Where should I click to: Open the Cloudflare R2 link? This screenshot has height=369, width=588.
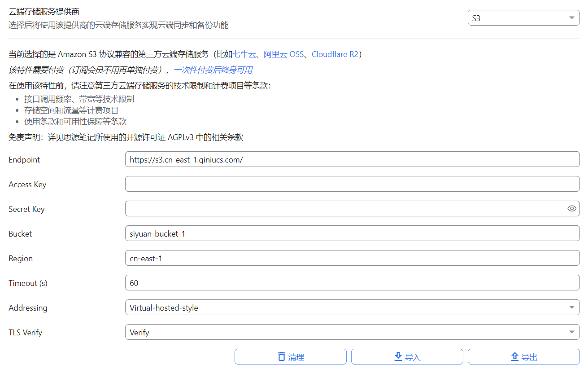(x=335, y=54)
